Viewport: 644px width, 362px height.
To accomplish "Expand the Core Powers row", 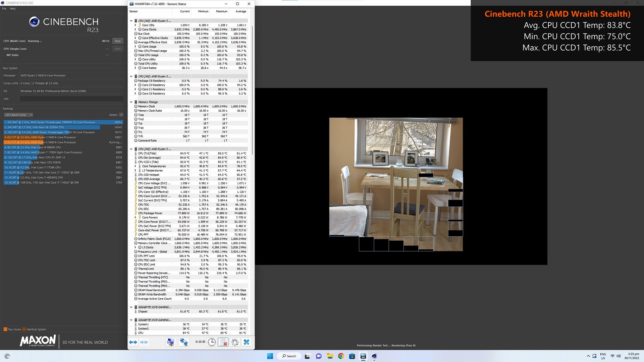I will coord(135,218).
